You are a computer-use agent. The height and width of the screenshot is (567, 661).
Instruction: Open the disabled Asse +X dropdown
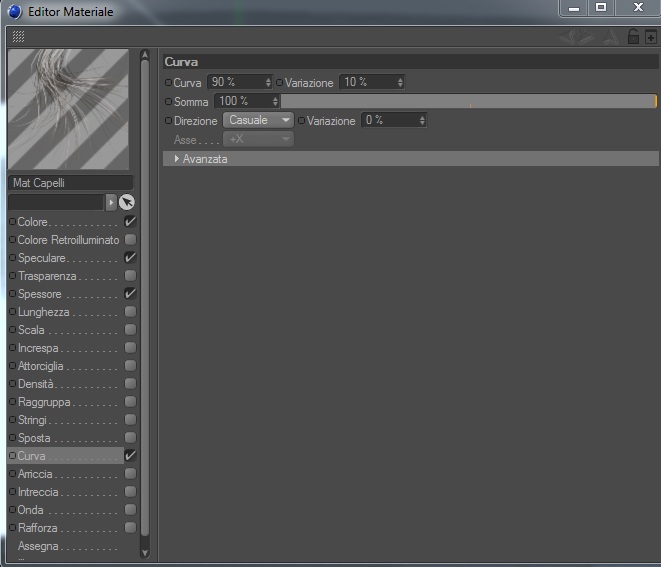point(258,139)
